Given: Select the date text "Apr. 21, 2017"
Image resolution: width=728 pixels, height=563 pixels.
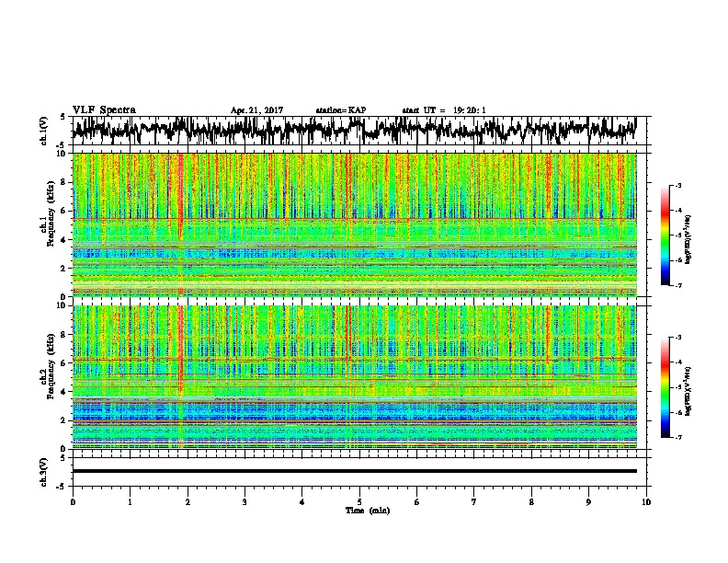Looking at the screenshot, I should point(256,110).
